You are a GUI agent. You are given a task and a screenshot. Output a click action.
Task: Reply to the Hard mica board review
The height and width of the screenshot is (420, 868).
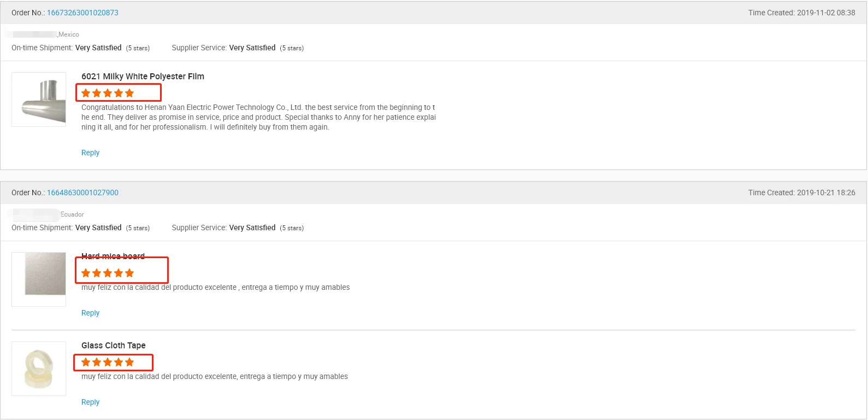tap(90, 312)
